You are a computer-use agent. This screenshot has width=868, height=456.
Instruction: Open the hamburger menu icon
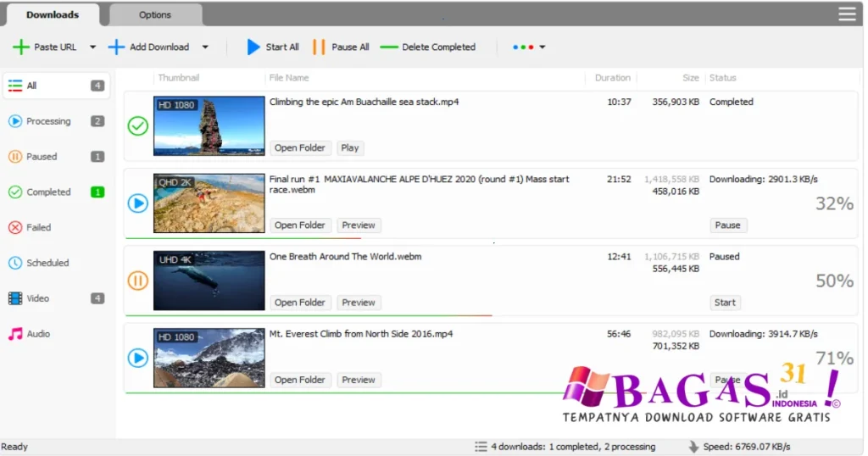pyautogui.click(x=847, y=14)
